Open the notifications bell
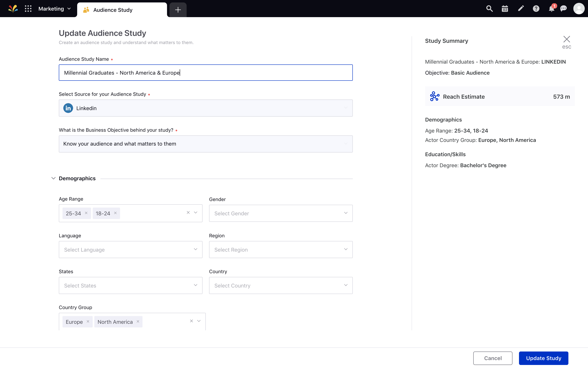This screenshot has height=367, width=588. tap(551, 9)
